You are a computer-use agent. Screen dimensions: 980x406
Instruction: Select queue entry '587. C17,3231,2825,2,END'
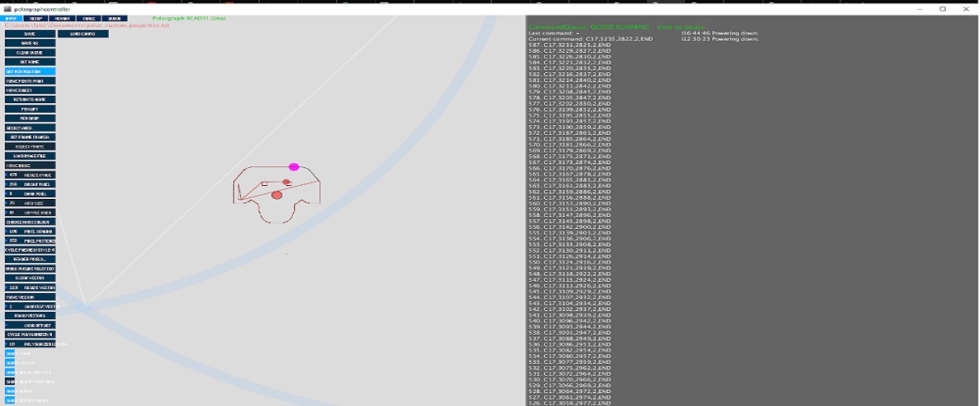click(x=570, y=45)
